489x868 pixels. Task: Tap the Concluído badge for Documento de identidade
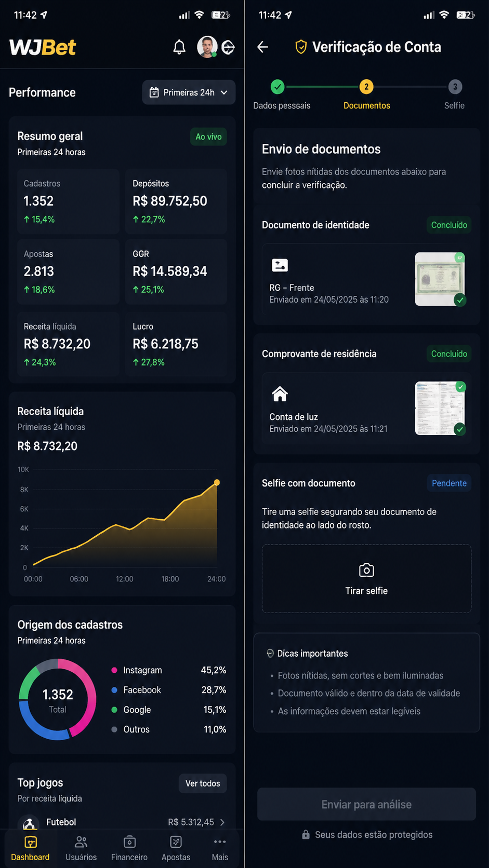tap(449, 225)
